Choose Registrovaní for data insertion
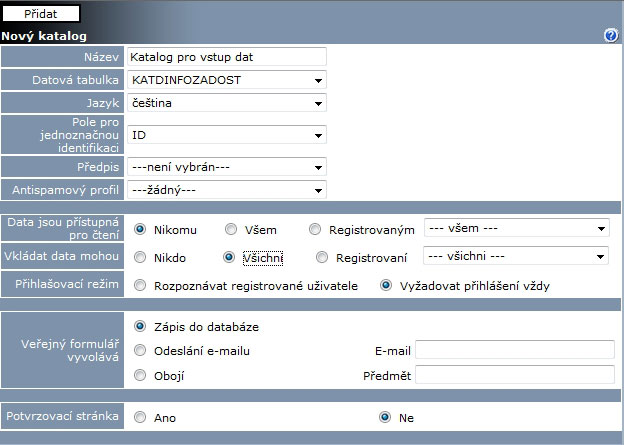This screenshot has width=624, height=445. [321, 258]
